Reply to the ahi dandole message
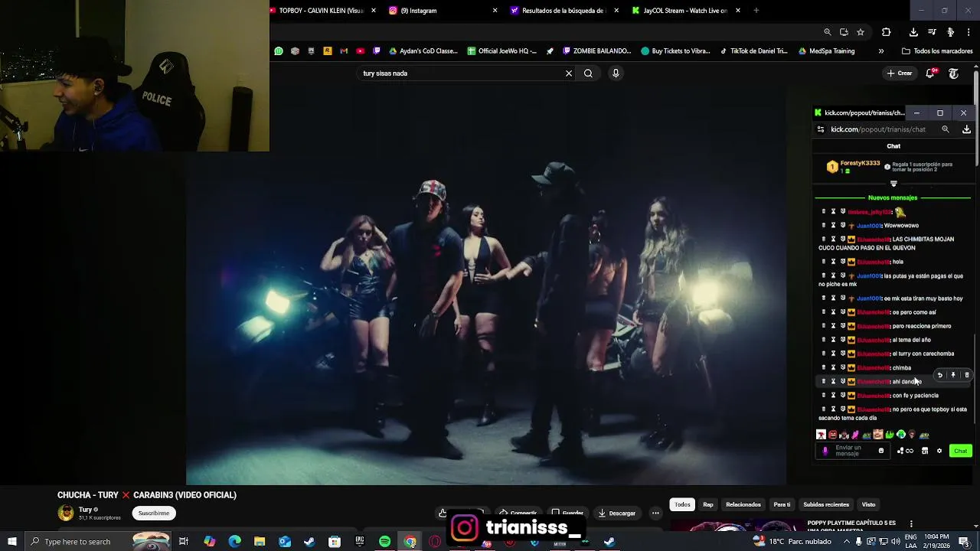The image size is (980, 551). [939, 375]
